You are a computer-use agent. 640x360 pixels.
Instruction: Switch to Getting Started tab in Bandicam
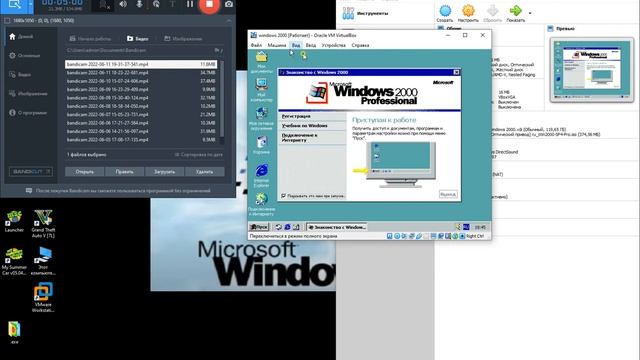(x=90, y=39)
